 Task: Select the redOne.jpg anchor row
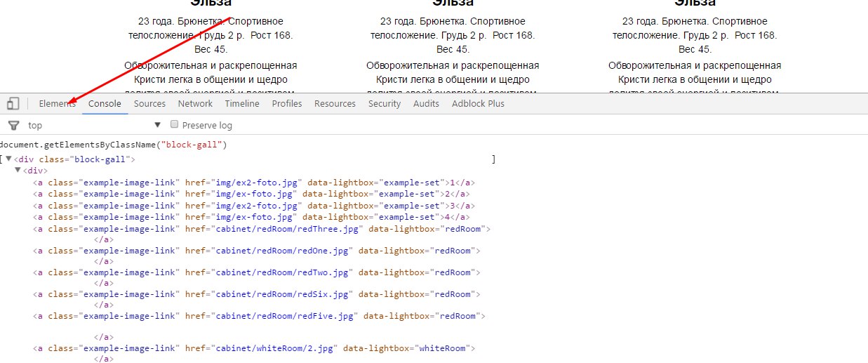[x=257, y=250]
